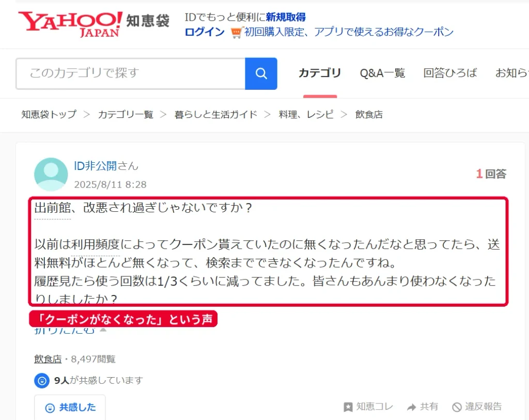Click the 新規取得 link

pyautogui.click(x=286, y=17)
